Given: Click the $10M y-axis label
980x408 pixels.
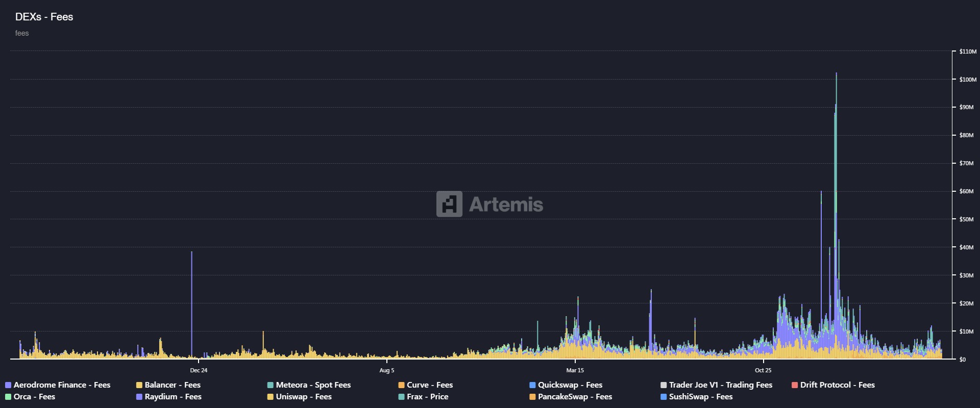Looking at the screenshot, I should 966,331.
